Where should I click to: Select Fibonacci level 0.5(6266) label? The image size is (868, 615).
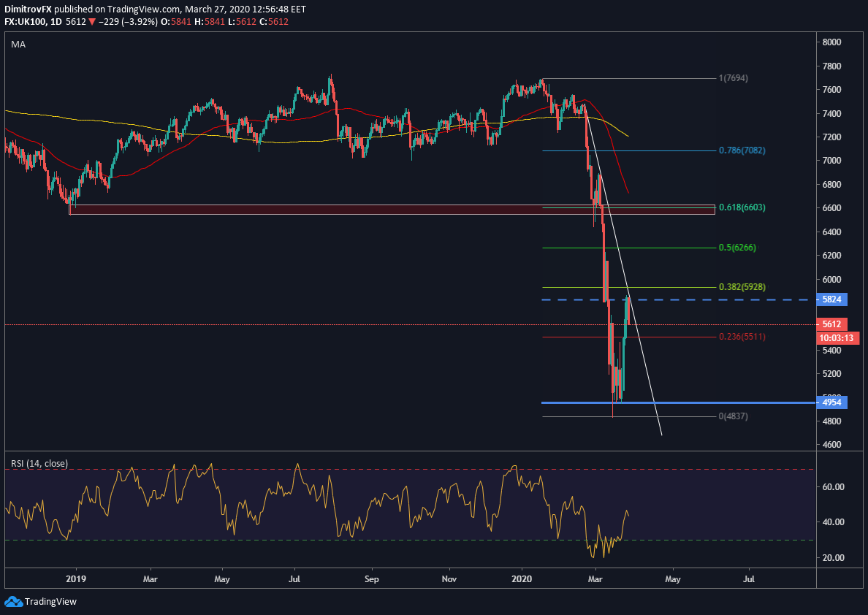(737, 248)
